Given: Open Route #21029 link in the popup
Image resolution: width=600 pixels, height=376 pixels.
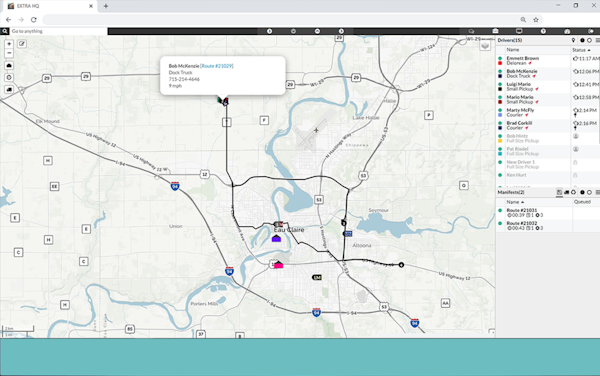Looking at the screenshot, I should pyautogui.click(x=217, y=66).
